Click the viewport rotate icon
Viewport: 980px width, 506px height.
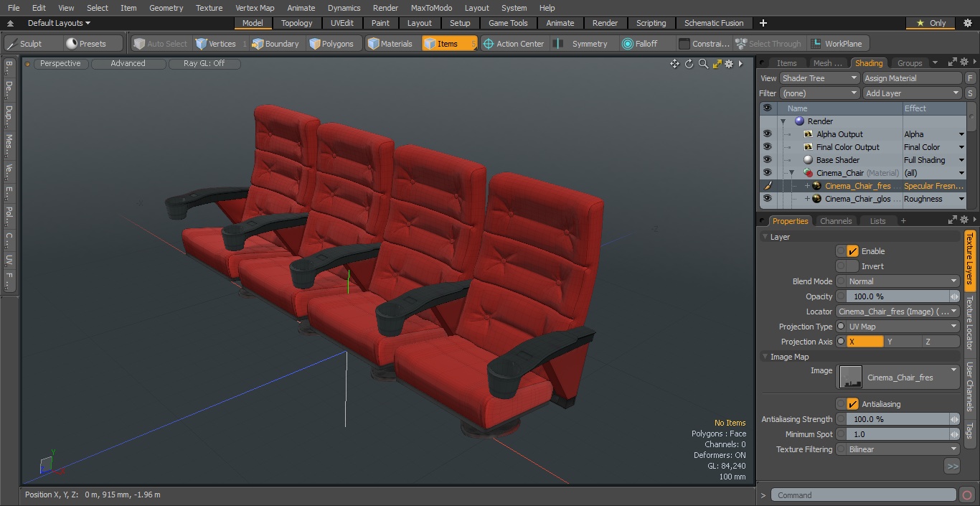689,64
